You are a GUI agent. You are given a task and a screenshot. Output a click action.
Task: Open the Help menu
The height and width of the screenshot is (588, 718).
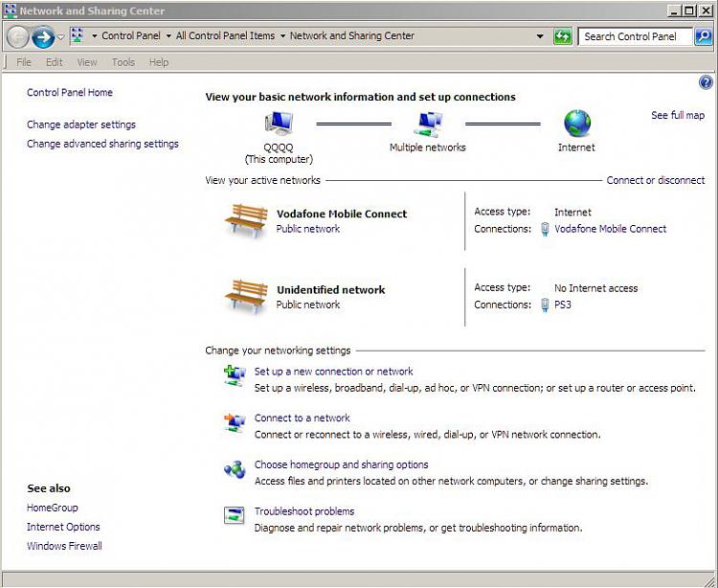click(159, 62)
